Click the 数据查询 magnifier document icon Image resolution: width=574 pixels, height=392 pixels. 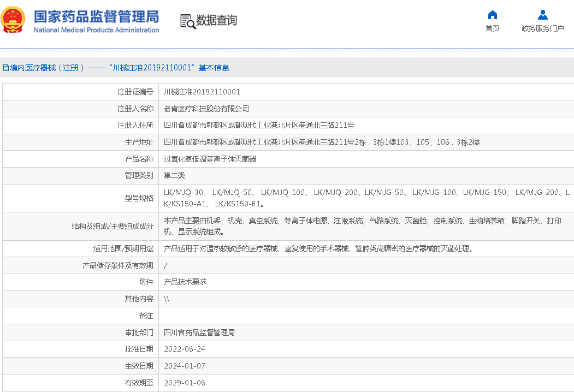pyautogui.click(x=187, y=21)
